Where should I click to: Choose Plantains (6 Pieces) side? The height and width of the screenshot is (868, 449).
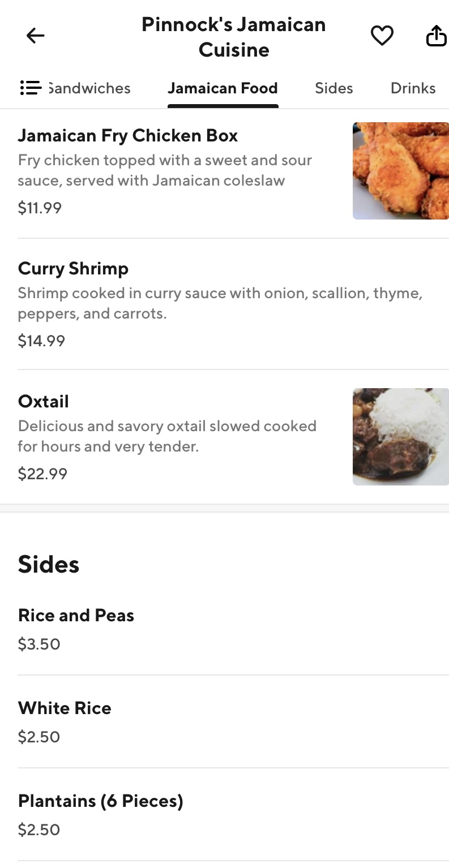pos(101,801)
